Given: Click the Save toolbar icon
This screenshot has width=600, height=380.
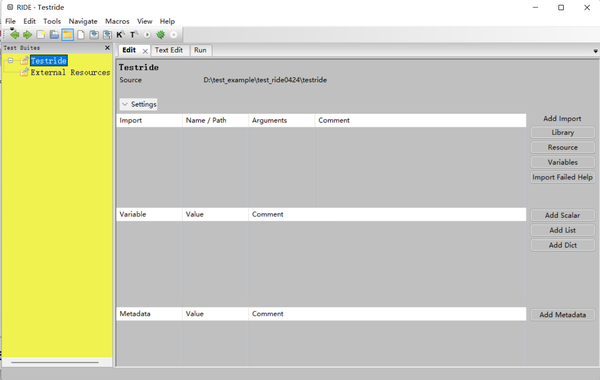Looking at the screenshot, I should pos(94,35).
